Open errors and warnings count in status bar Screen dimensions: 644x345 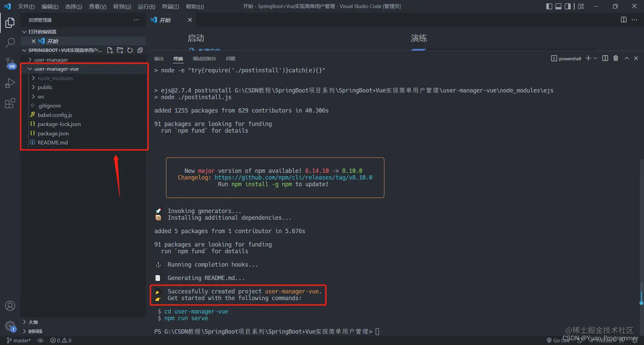tap(61, 340)
